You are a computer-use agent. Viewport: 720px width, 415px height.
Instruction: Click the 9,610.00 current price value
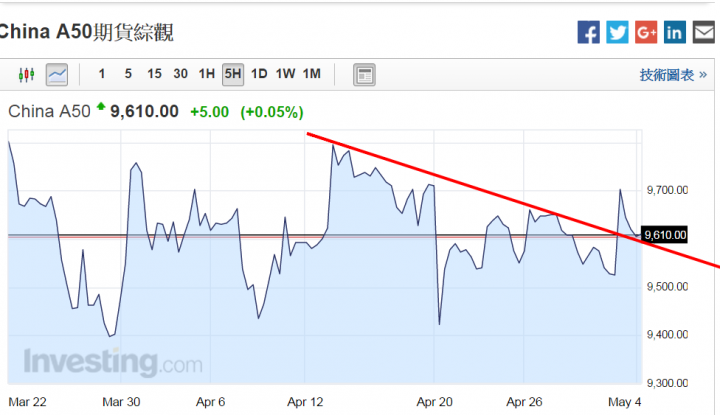[x=144, y=112]
